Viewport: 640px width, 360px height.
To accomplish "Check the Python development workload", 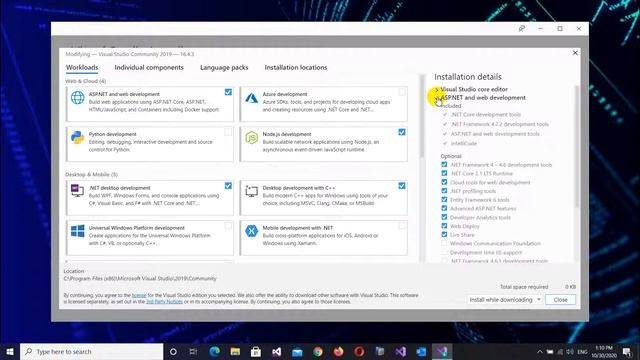I will pos(228,132).
